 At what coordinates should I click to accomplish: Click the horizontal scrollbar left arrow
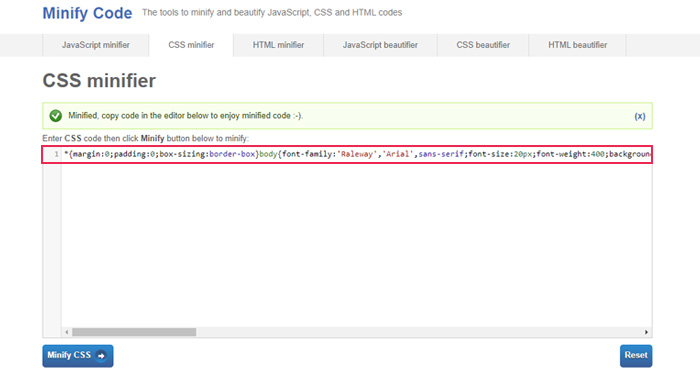[x=67, y=332]
